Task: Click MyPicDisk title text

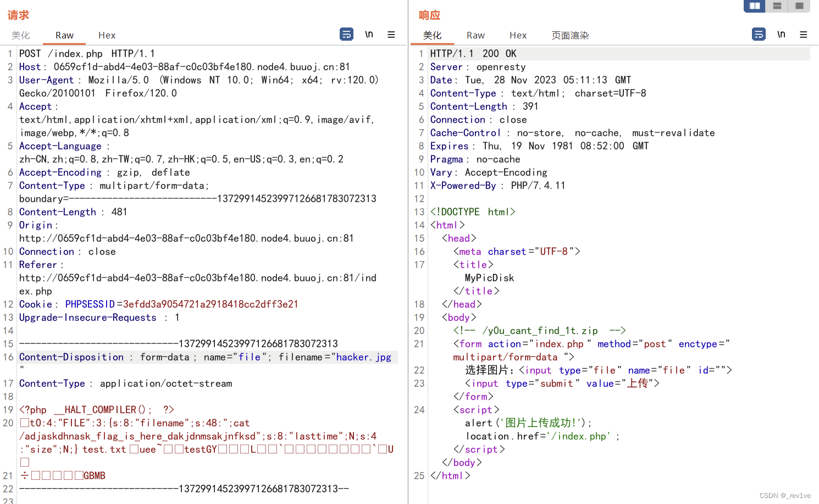Action: (x=489, y=278)
